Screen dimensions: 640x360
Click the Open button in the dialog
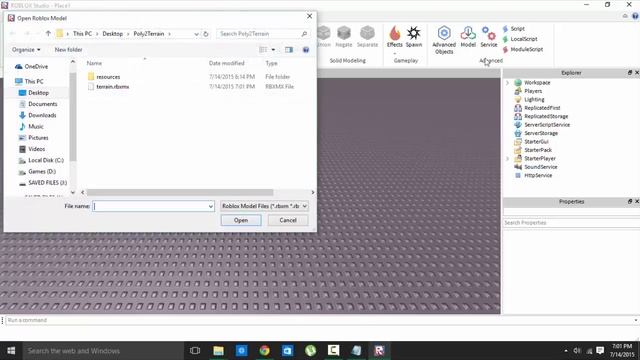(x=241, y=220)
